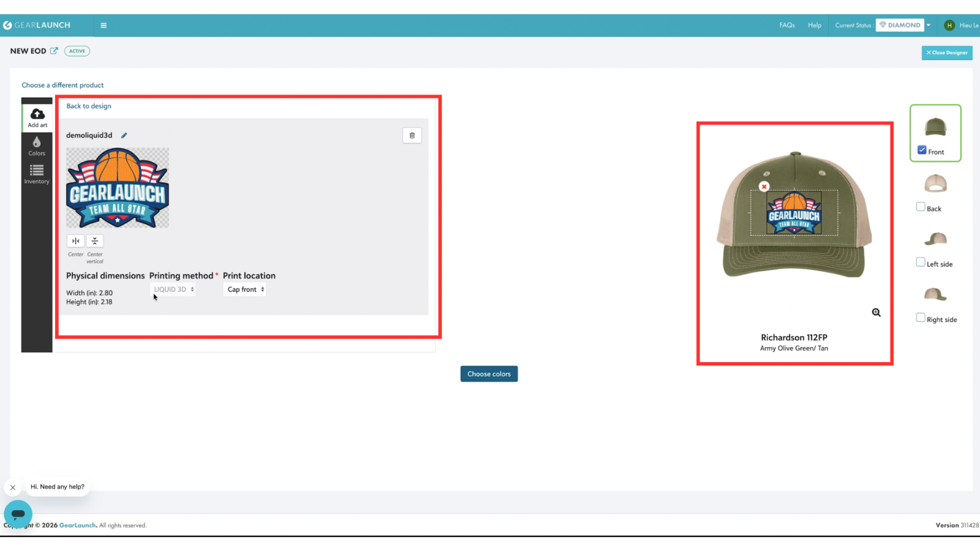The height and width of the screenshot is (551, 980).
Task: Click the Center vertical alignment icon
Action: point(95,241)
